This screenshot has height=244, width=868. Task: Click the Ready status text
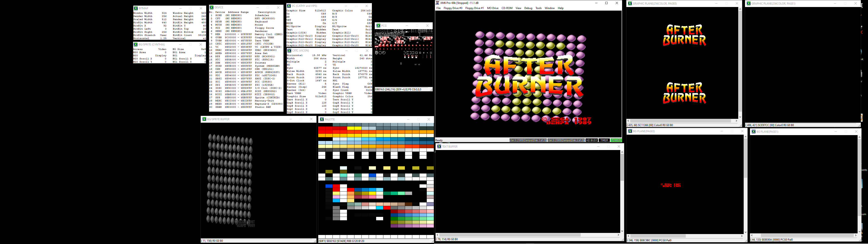(x=439, y=140)
